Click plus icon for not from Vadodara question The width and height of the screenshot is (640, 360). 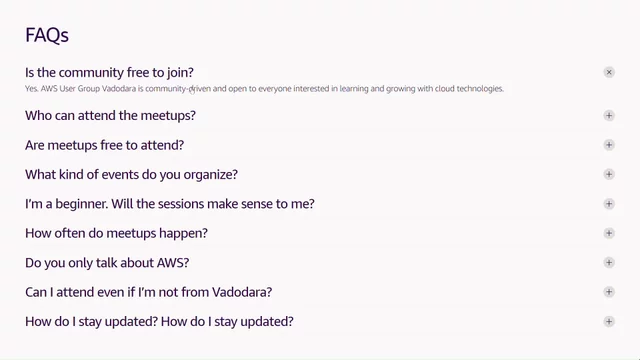(x=609, y=292)
